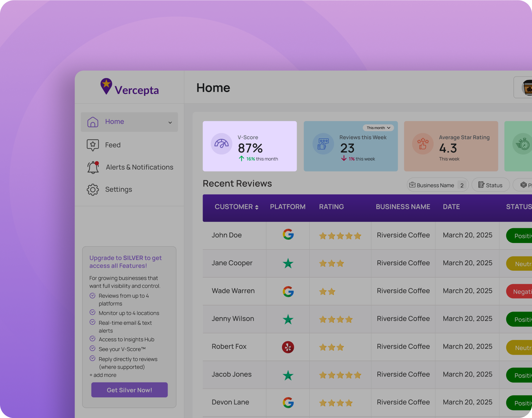This screenshot has height=418, width=532.
Task: Click Google icon in Devon Lane row
Action: 288,403
